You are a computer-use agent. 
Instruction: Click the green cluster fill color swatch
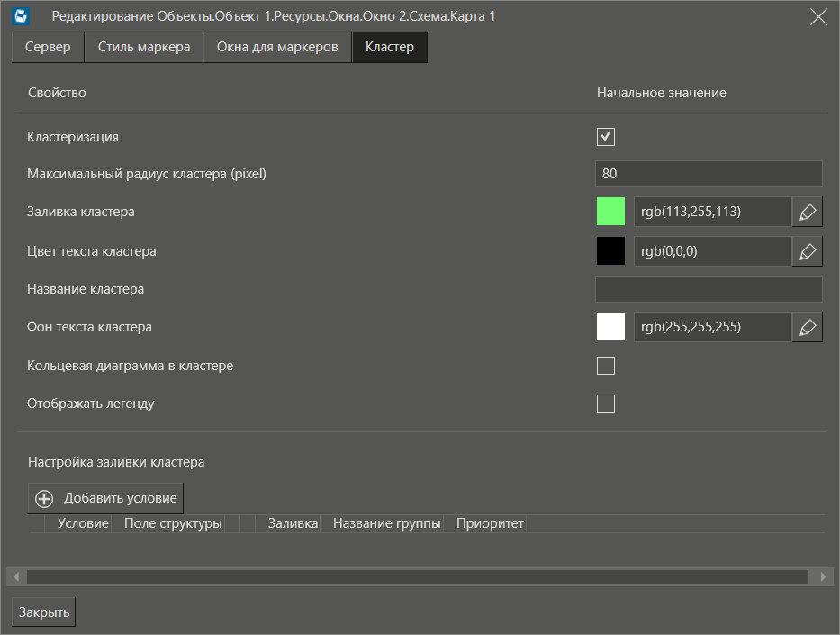pos(610,213)
